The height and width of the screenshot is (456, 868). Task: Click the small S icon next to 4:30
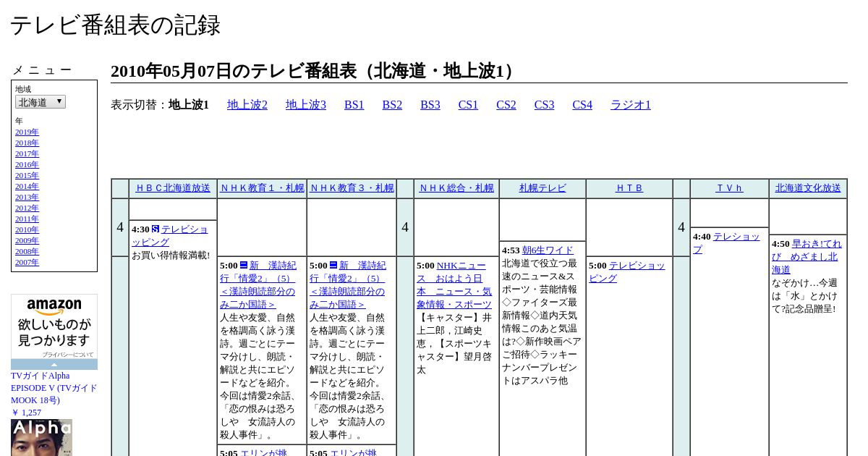pos(155,229)
